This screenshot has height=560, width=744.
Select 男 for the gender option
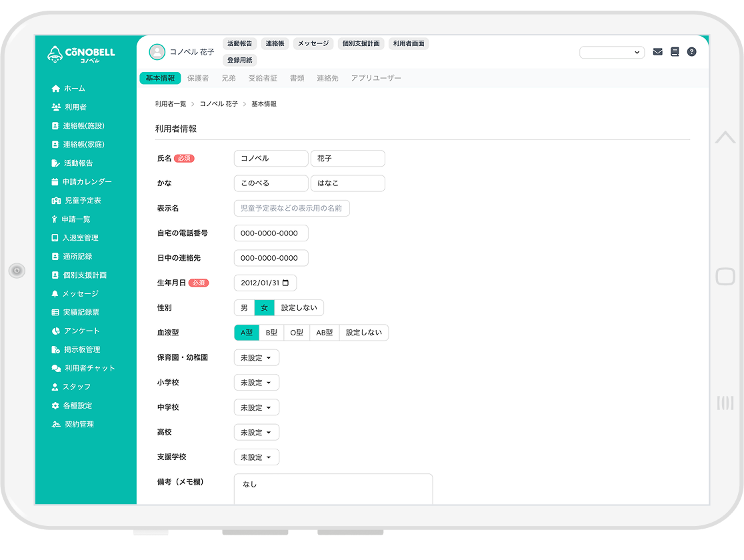point(244,308)
